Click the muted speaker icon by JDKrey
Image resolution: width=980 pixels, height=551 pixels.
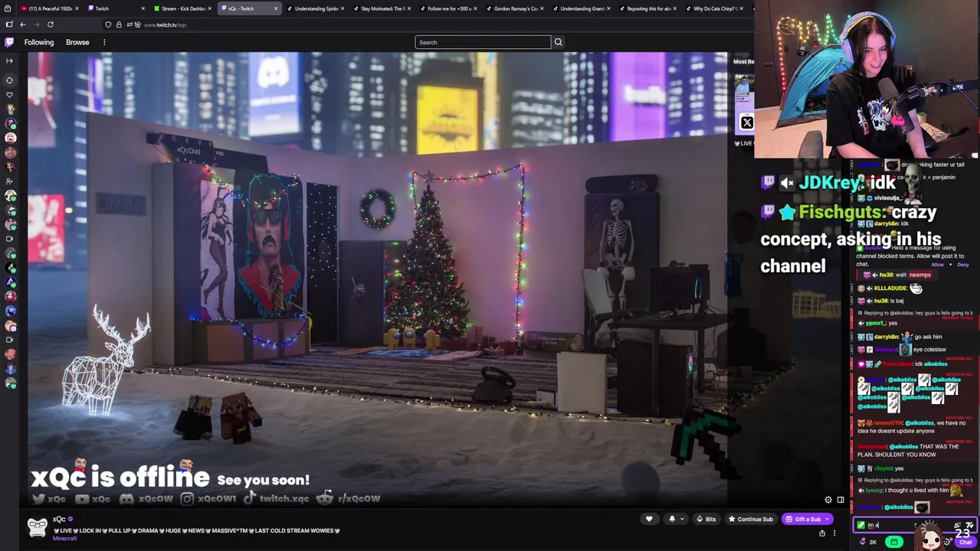point(787,183)
